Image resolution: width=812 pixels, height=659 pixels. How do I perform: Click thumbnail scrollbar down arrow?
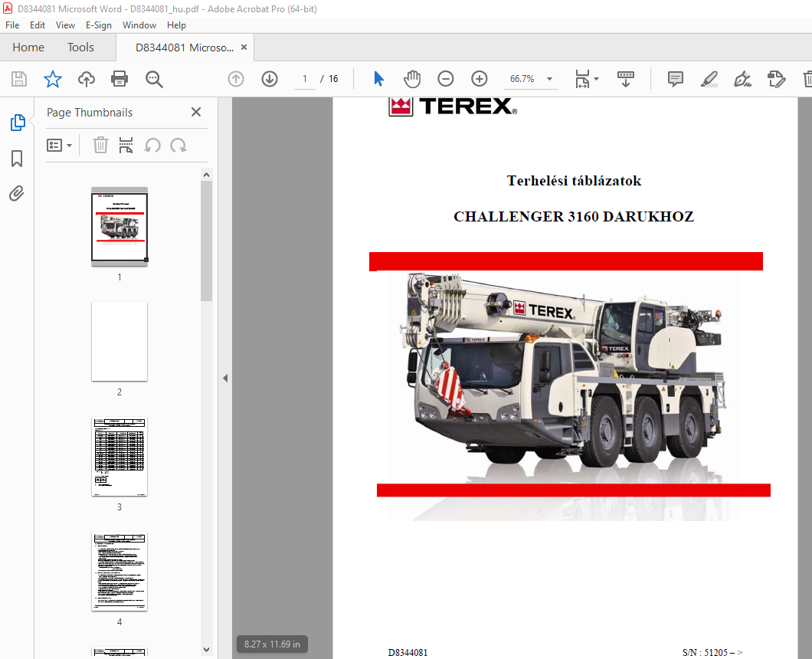point(206,649)
